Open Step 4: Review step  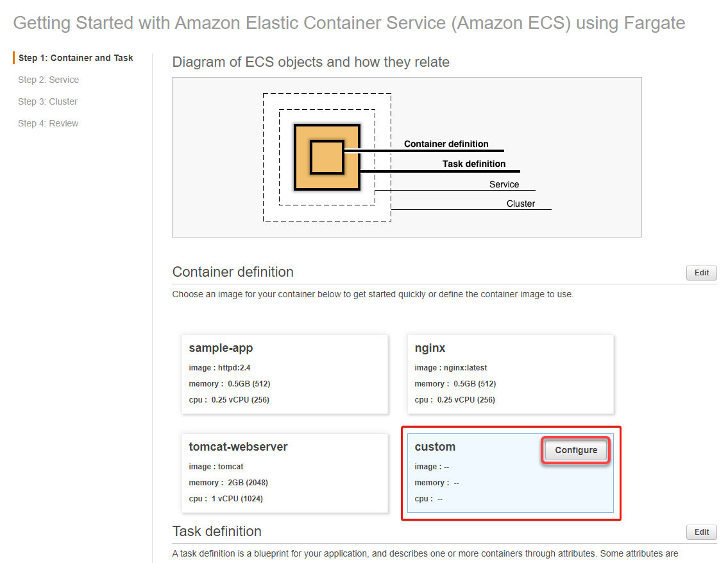pos(48,123)
